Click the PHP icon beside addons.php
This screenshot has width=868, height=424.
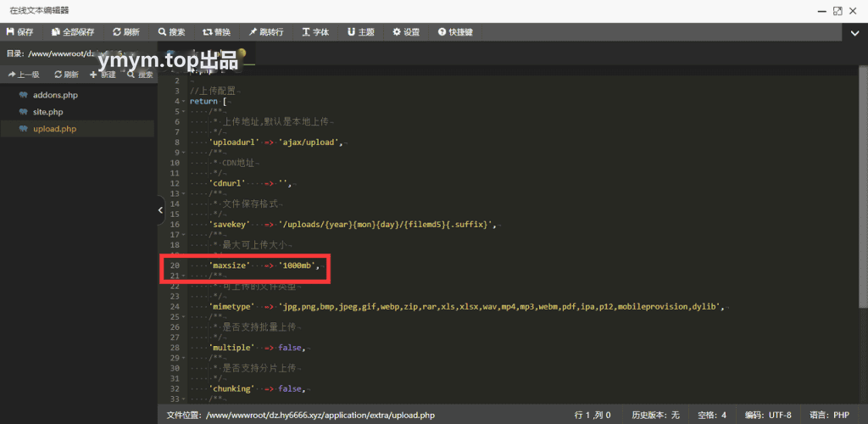point(23,95)
